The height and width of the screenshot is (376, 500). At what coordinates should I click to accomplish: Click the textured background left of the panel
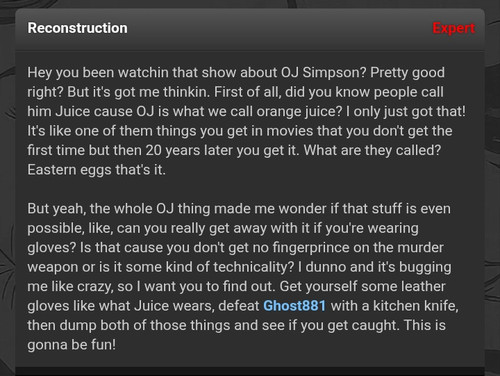7,200
